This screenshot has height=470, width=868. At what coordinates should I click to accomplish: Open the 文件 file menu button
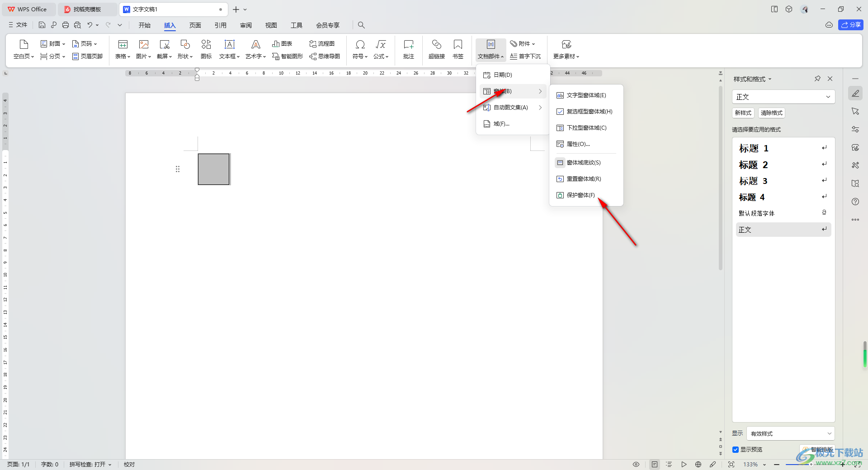[18, 25]
